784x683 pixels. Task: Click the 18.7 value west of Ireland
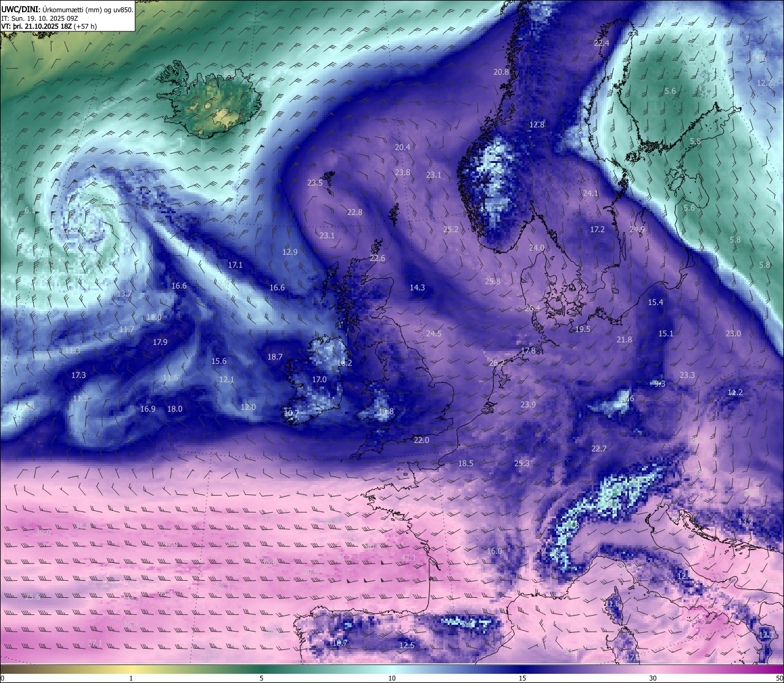pos(275,357)
